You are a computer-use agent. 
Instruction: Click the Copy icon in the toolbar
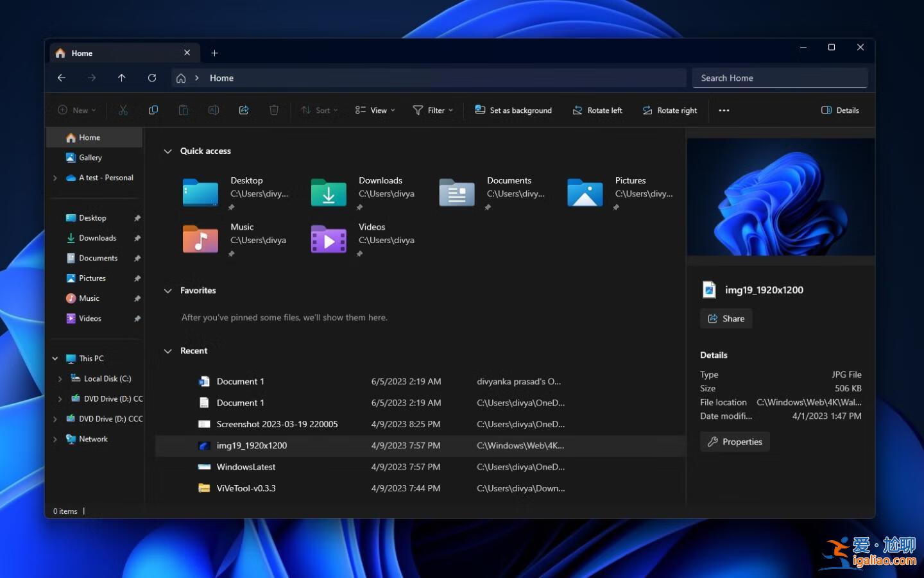tap(153, 110)
